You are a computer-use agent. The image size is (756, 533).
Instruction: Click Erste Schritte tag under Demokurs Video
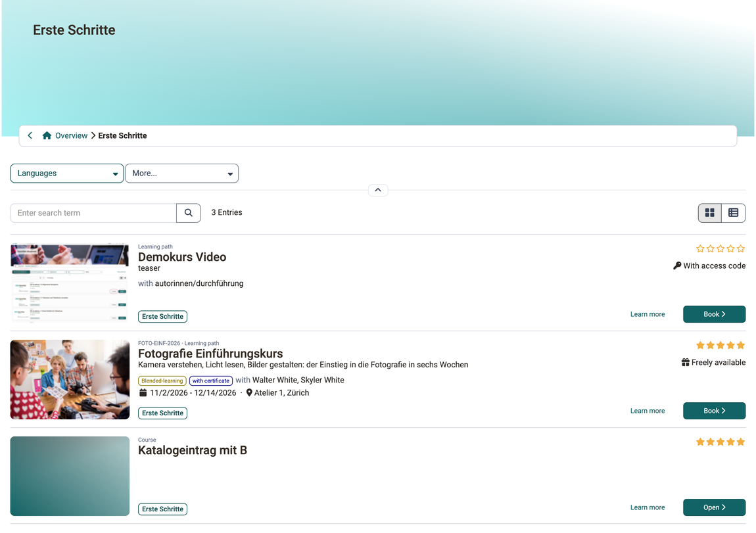162,317
